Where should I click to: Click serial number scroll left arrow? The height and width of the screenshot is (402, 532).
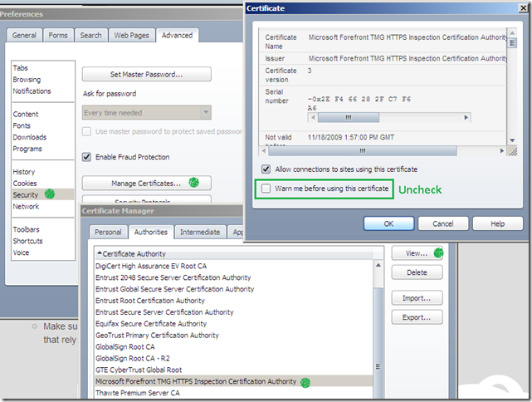[x=313, y=117]
